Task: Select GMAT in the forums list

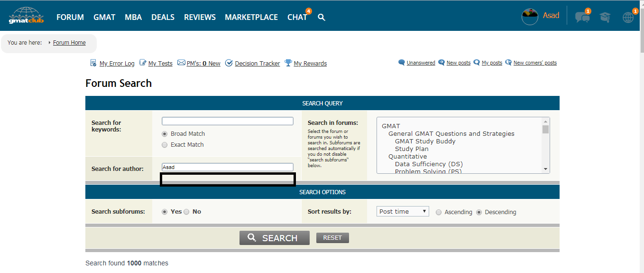Action: click(x=391, y=126)
